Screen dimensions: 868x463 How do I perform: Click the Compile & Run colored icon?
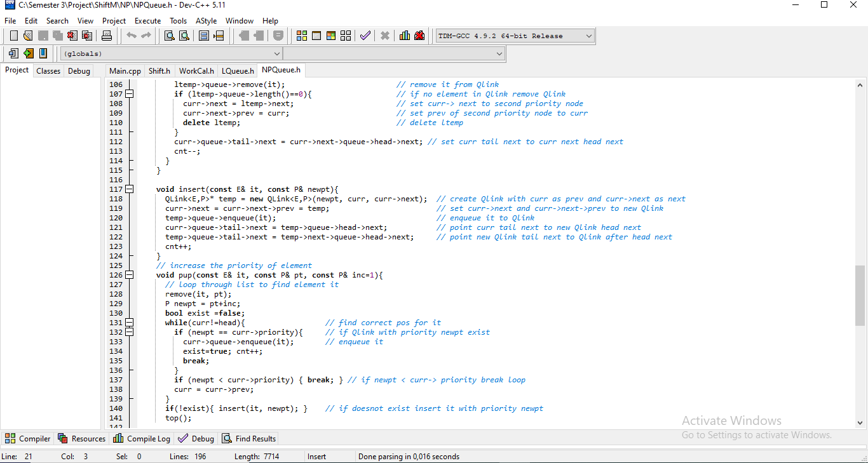pyautogui.click(x=331, y=36)
